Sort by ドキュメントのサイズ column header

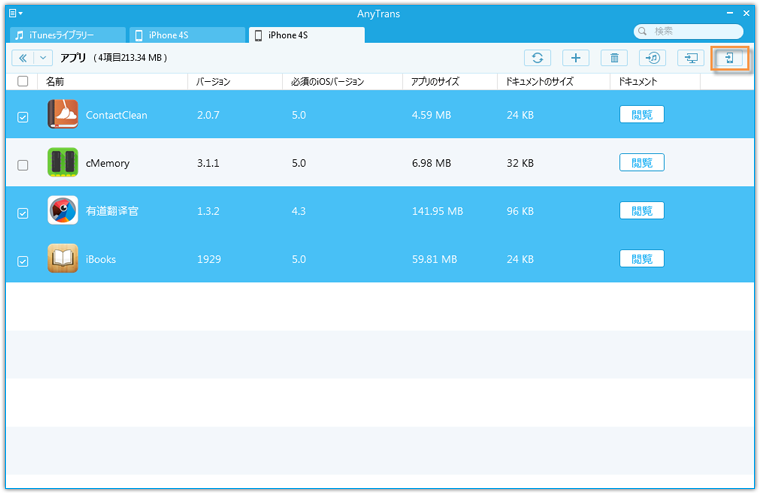554,81
